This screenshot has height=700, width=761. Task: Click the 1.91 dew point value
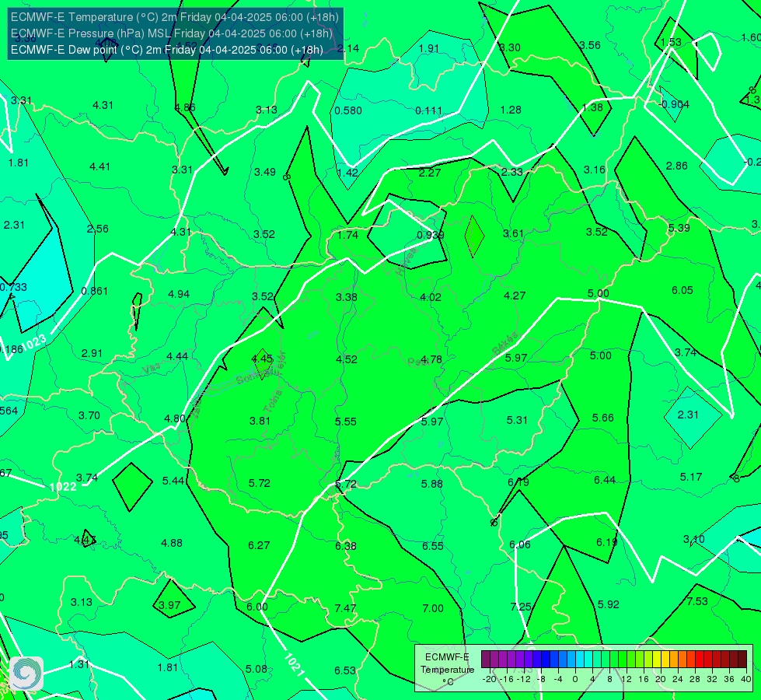pos(428,48)
